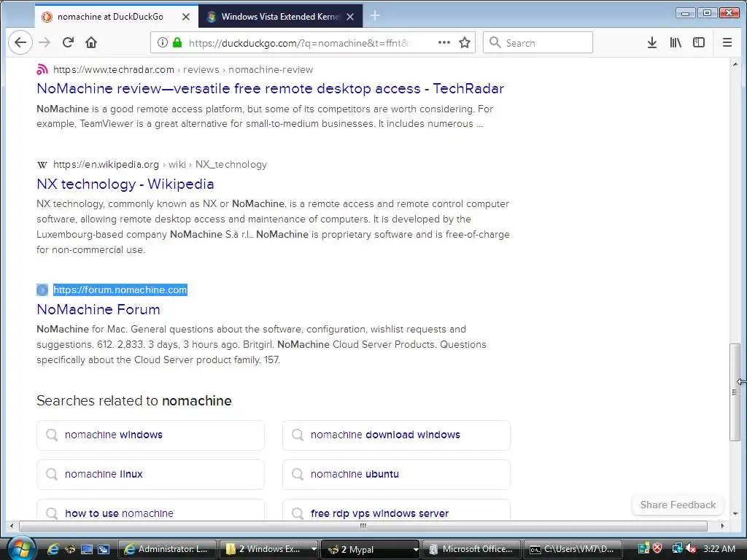747x560 pixels.
Task: Switch to Windows Explorer taskbar group
Action: coord(264,549)
